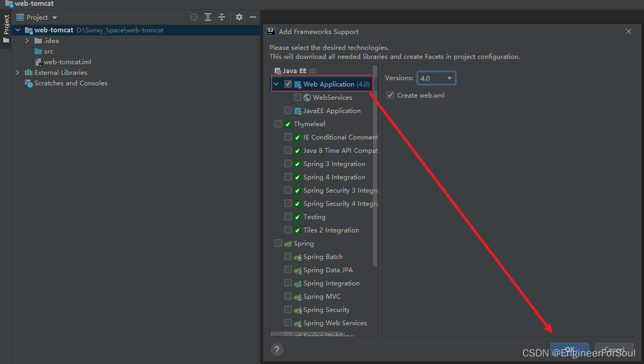Collapse the Web Application tree node
644x364 pixels.
276,84
